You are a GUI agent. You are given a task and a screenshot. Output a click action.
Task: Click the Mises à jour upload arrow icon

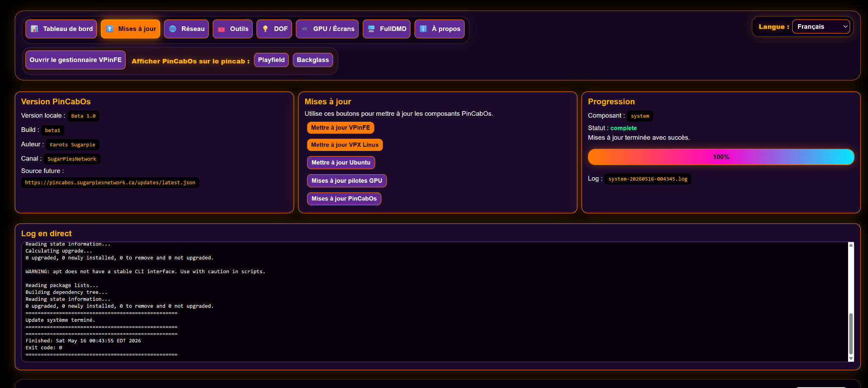(110, 29)
